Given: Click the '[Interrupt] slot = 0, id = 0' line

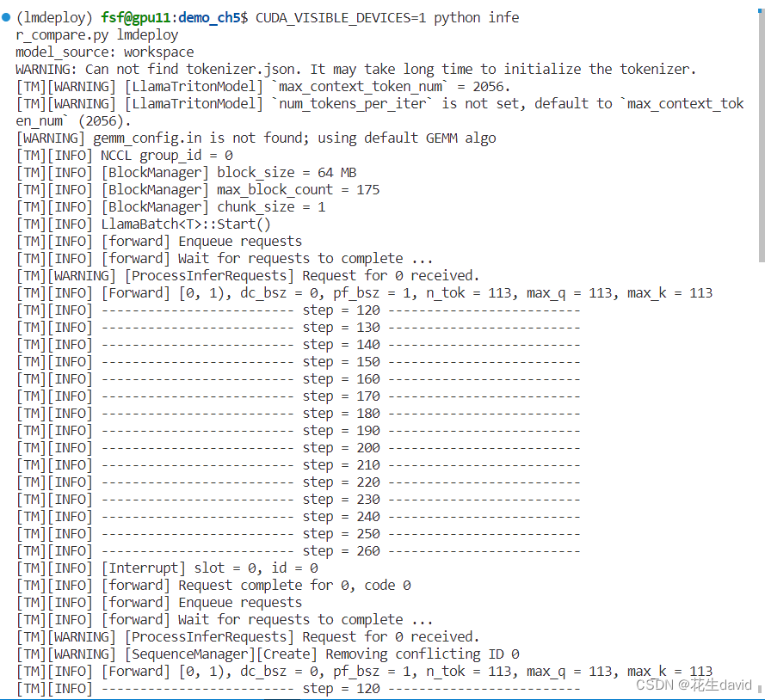Looking at the screenshot, I should tap(167, 568).
